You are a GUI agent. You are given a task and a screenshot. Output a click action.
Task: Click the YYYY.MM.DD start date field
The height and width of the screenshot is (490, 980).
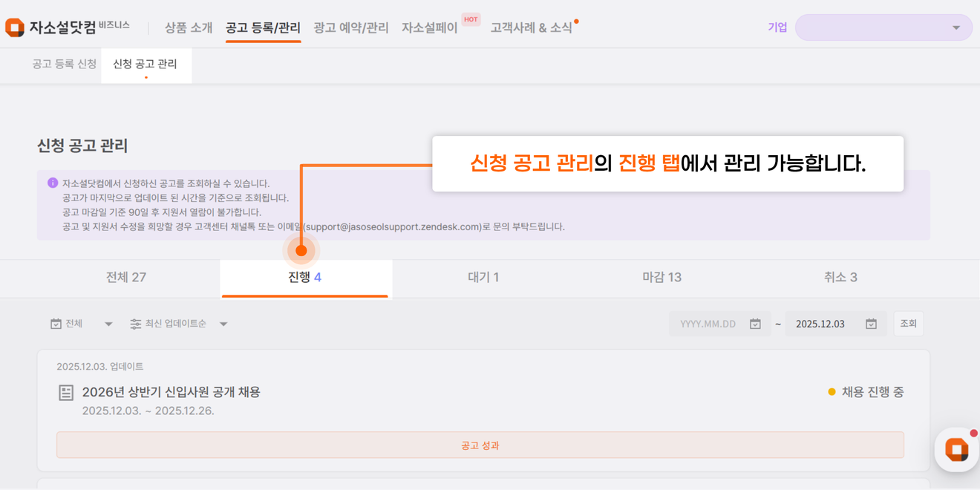(708, 324)
